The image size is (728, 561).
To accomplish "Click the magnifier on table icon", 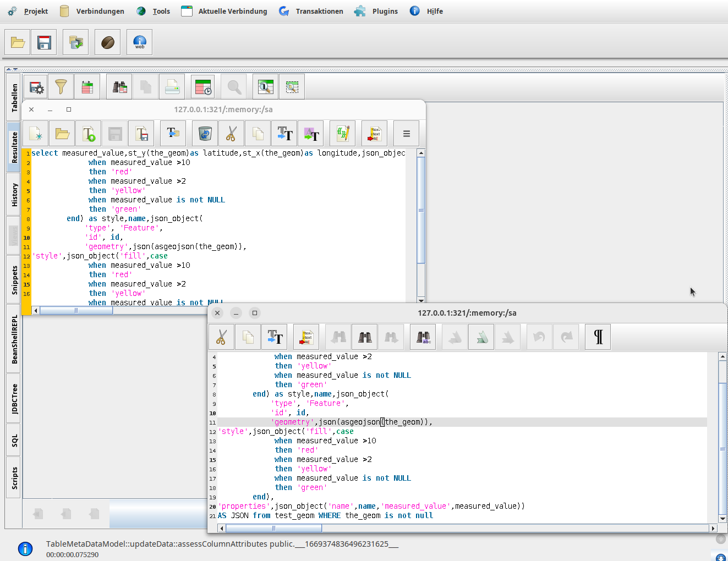I will [x=265, y=87].
